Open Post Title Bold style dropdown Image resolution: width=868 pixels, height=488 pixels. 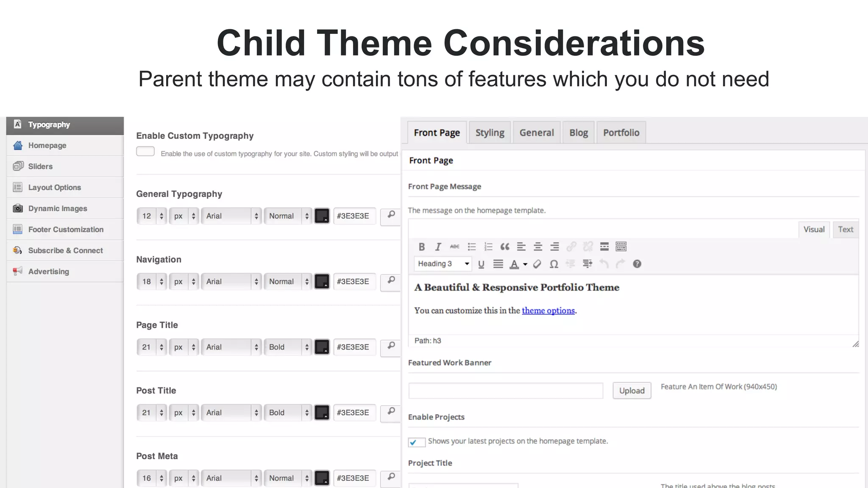point(288,413)
